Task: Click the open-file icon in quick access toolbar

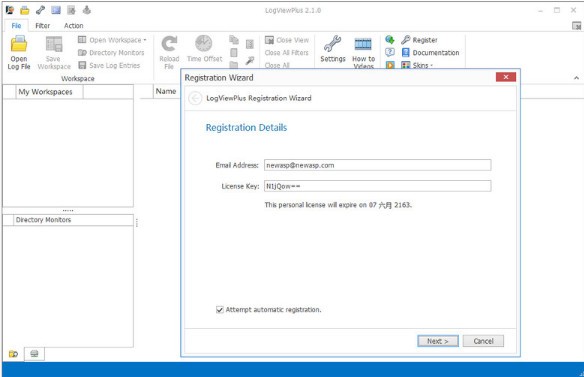Action: coord(25,10)
